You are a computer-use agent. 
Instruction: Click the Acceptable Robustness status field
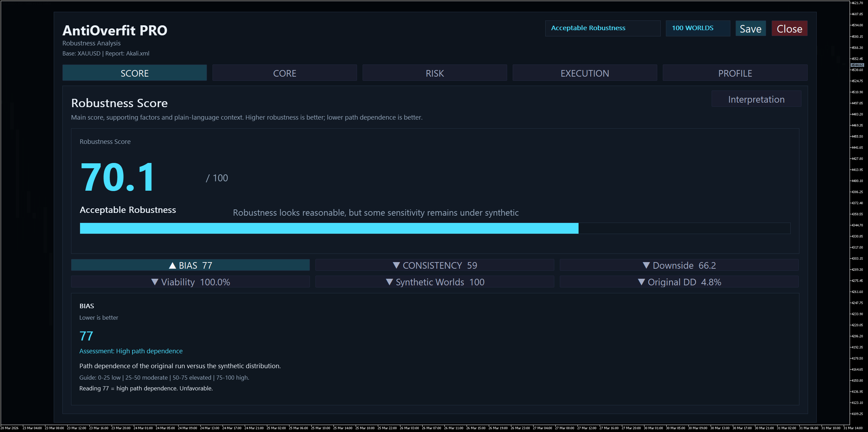pos(602,28)
